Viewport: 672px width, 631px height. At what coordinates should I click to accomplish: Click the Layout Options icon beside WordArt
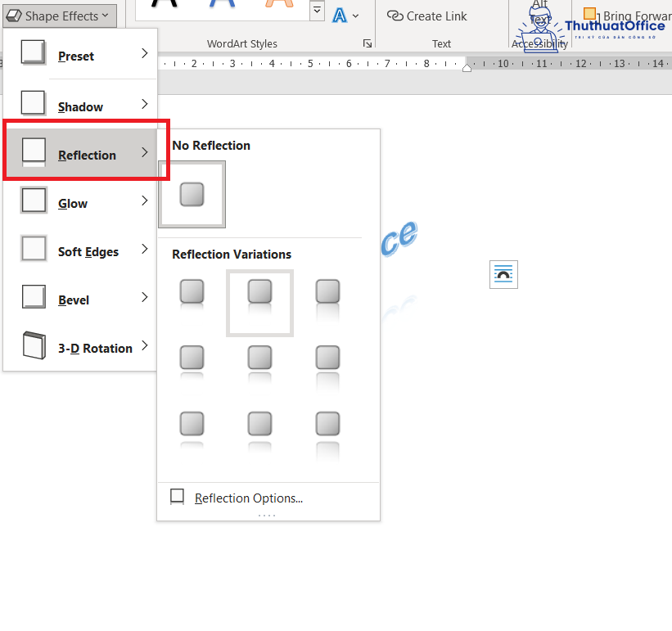[x=503, y=274]
